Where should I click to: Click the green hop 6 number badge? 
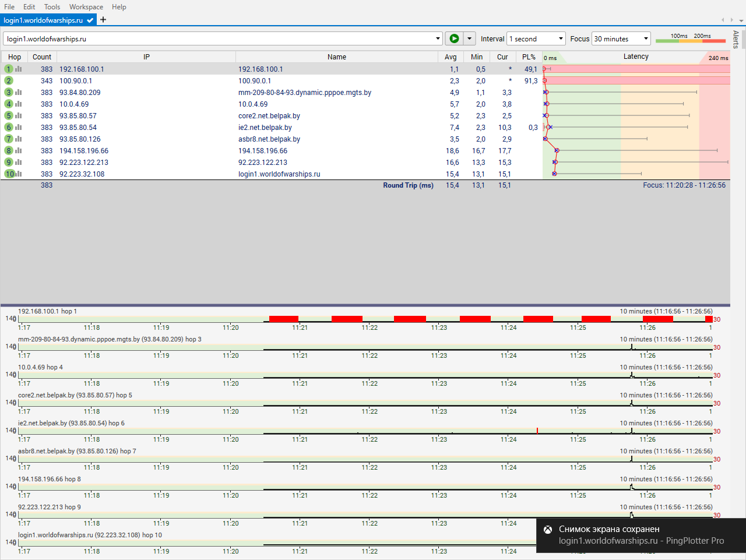point(9,127)
